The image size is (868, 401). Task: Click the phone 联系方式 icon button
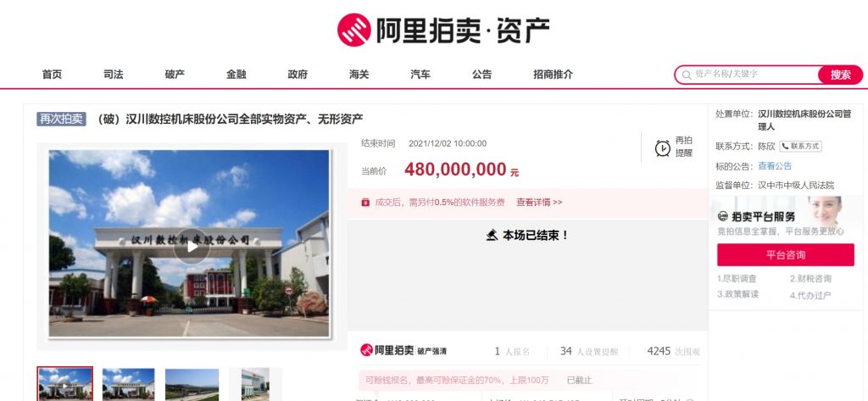pyautogui.click(x=800, y=146)
